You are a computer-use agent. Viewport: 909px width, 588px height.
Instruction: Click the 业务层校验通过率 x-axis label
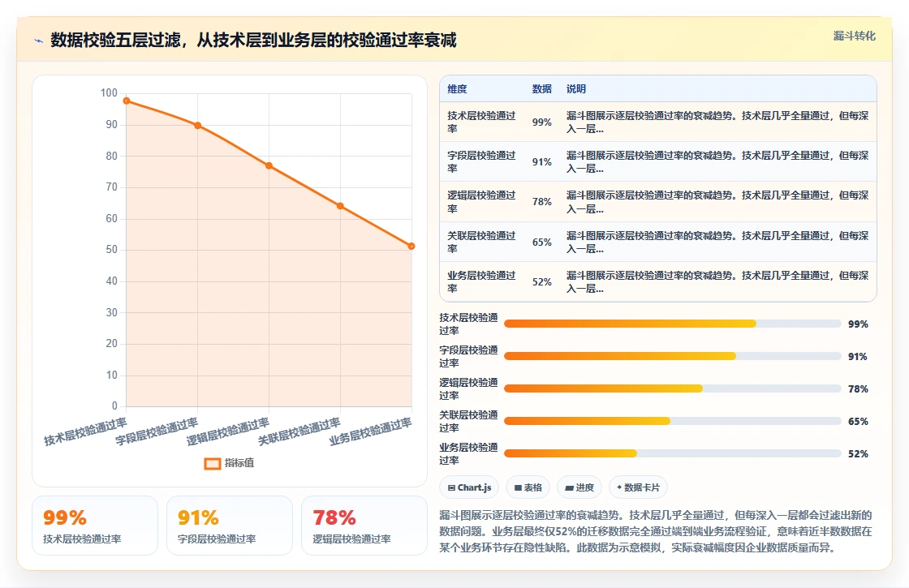[370, 431]
